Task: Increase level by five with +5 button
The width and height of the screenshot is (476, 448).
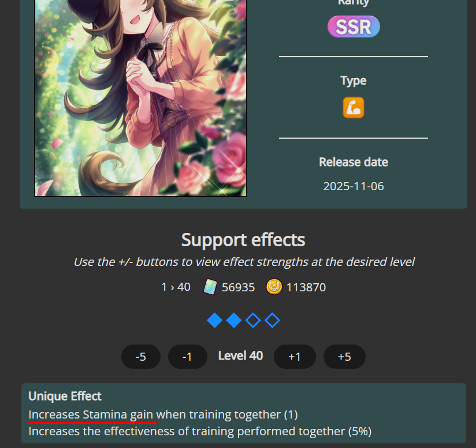Action: click(x=344, y=357)
